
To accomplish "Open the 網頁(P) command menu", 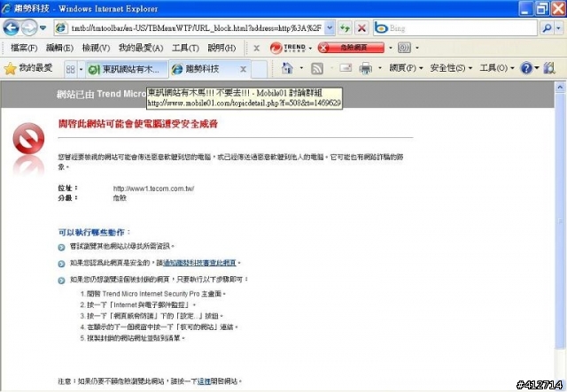I will (406, 68).
